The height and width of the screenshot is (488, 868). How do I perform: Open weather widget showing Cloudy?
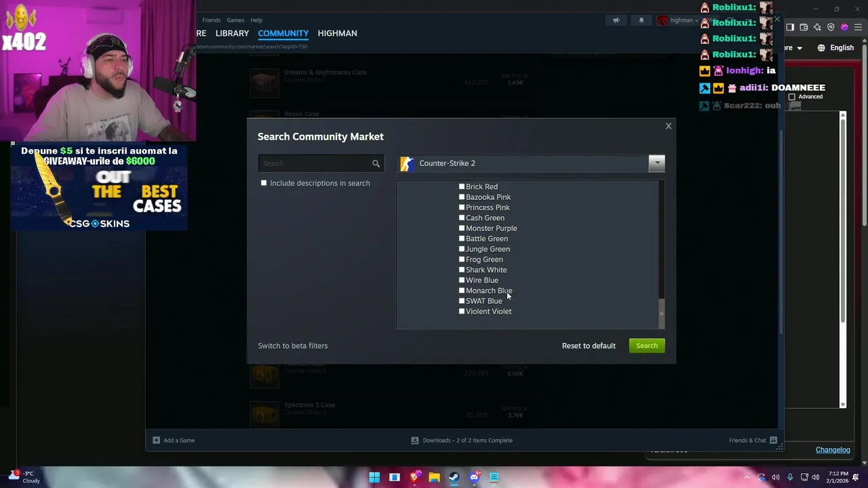(x=24, y=477)
